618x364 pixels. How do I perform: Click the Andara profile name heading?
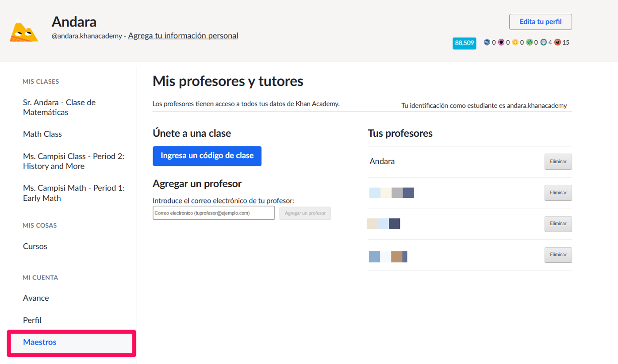coord(74,21)
